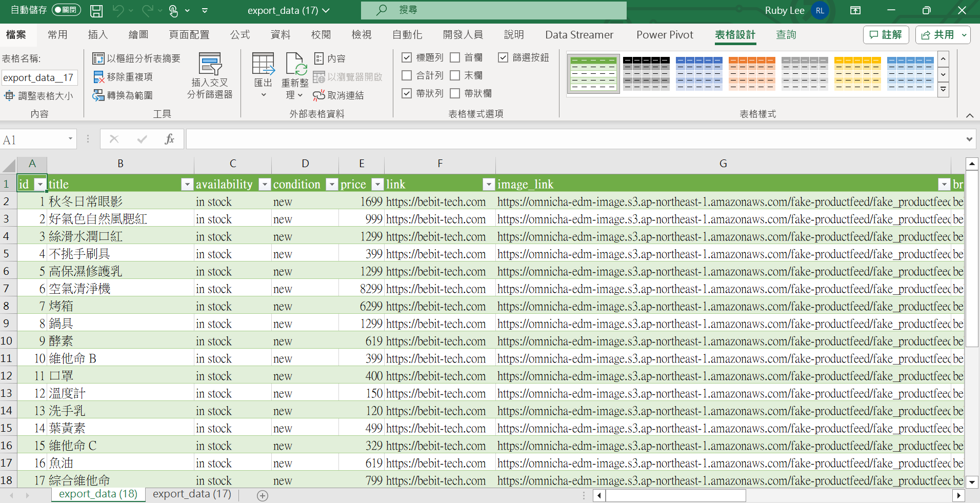Switch to the Data Streamer tab

pos(579,35)
